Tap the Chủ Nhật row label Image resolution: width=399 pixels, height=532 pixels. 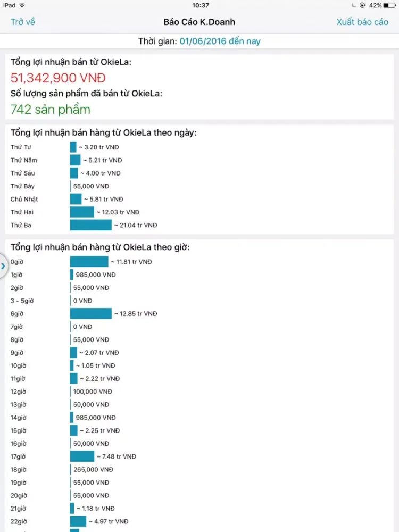pyautogui.click(x=24, y=199)
